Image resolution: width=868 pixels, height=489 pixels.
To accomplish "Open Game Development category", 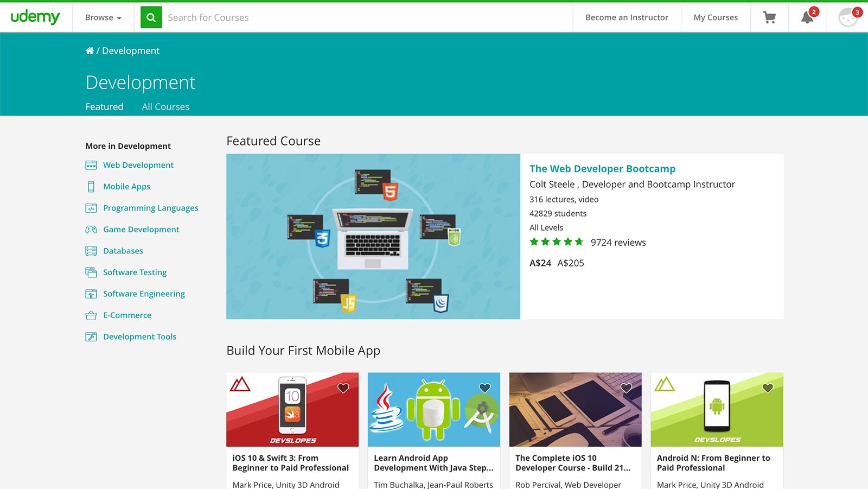I will 141,230.
